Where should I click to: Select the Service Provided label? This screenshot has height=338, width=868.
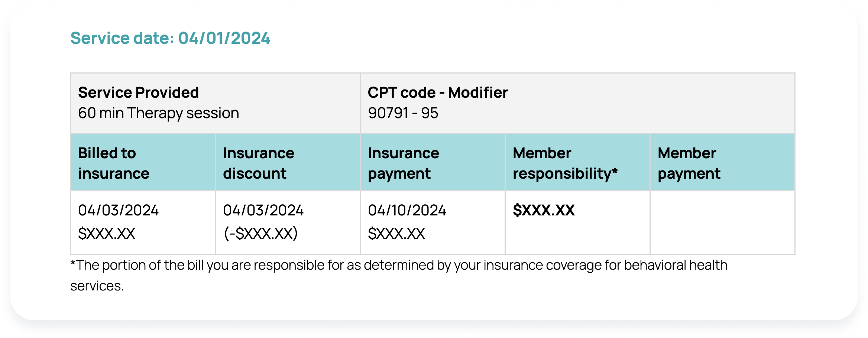tap(138, 92)
